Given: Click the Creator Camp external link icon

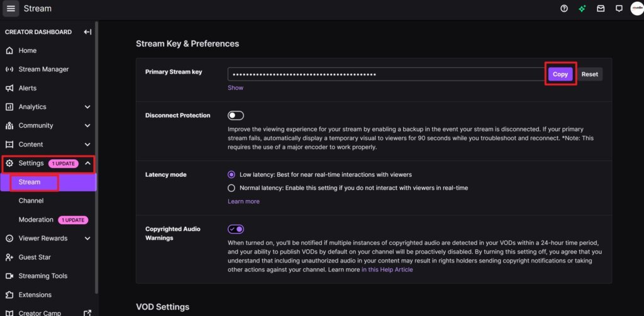Looking at the screenshot, I should coord(87,313).
